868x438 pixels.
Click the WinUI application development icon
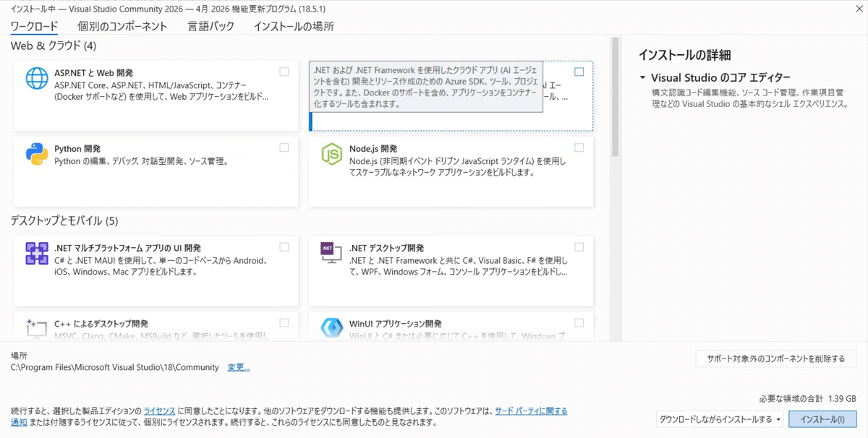[331, 328]
